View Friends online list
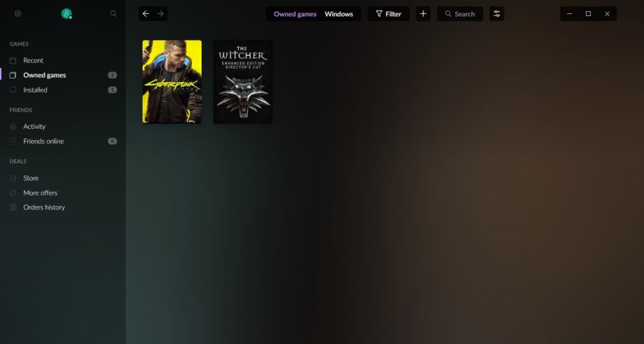The image size is (644, 344). coord(43,142)
